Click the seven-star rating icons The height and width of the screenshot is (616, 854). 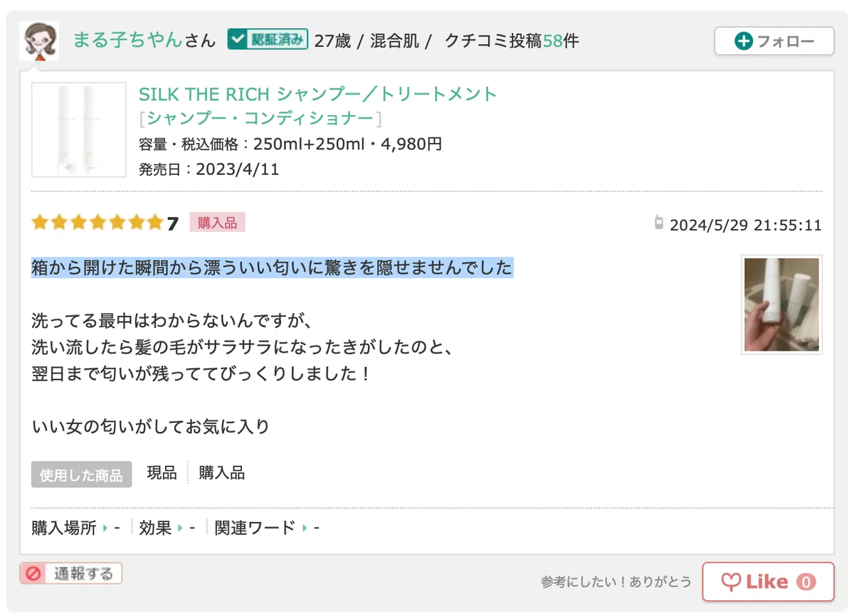point(97,223)
